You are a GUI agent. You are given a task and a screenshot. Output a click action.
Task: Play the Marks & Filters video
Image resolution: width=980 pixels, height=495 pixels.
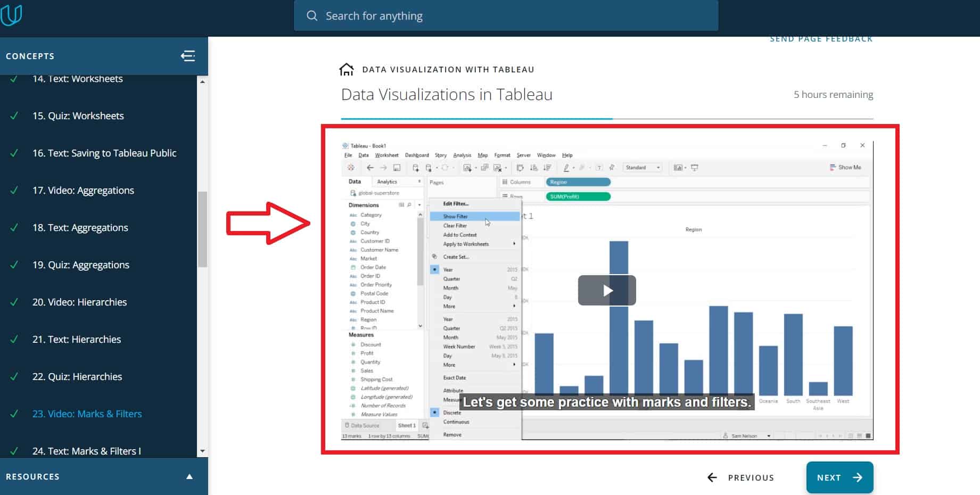pos(607,290)
